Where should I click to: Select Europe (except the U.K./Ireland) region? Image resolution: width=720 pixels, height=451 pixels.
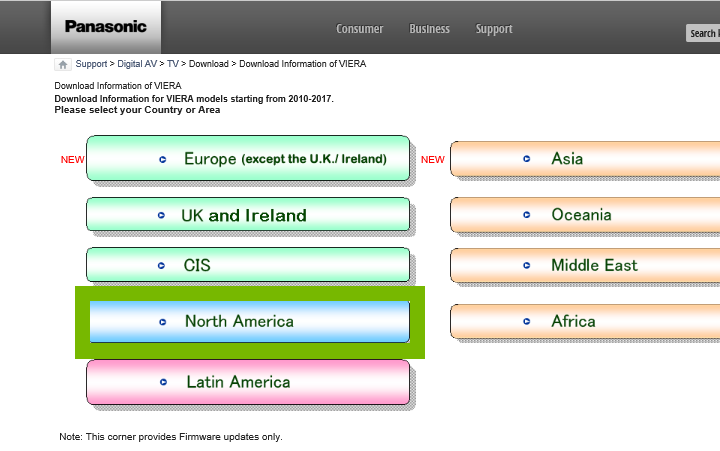248,158
